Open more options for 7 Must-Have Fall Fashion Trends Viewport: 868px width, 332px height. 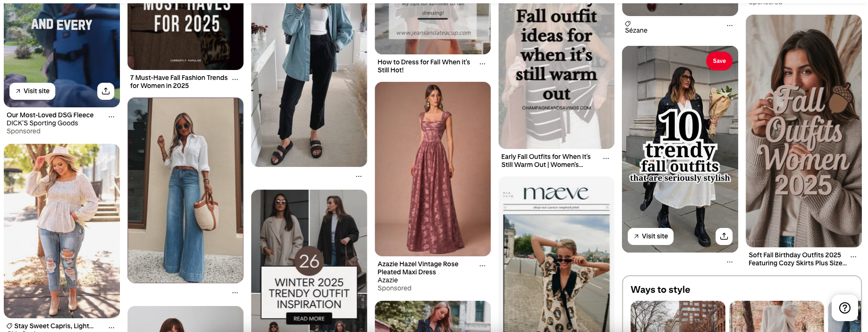click(x=235, y=79)
